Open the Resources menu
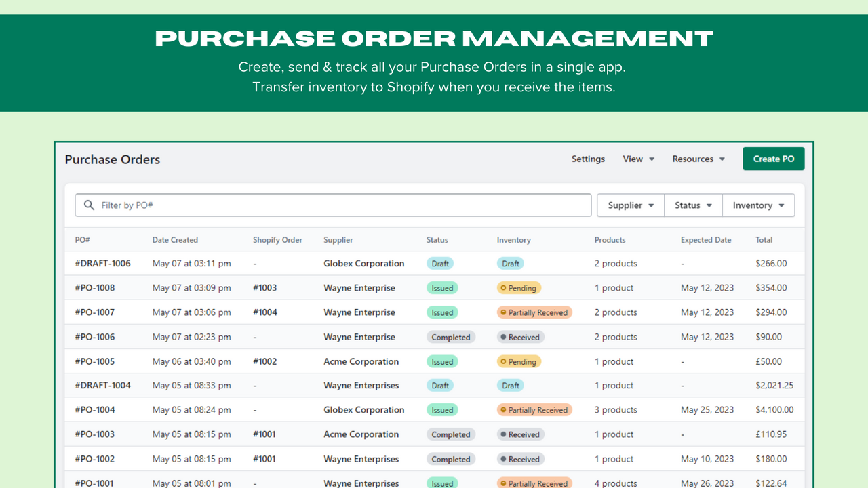The height and width of the screenshot is (488, 868). click(698, 159)
